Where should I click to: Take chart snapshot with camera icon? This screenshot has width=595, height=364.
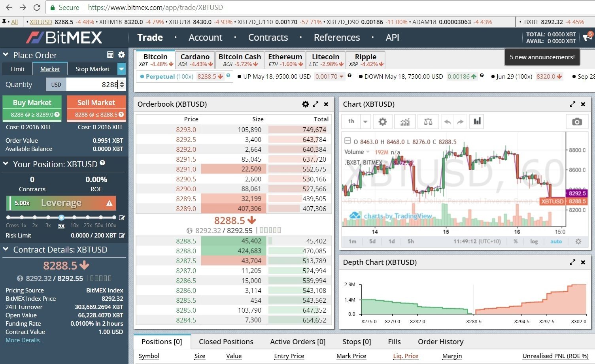click(577, 122)
